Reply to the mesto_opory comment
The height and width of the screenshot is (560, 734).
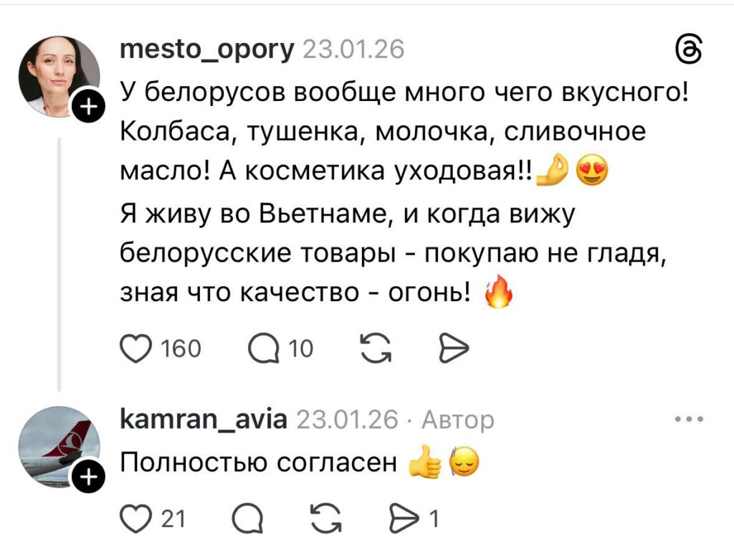coord(262,348)
